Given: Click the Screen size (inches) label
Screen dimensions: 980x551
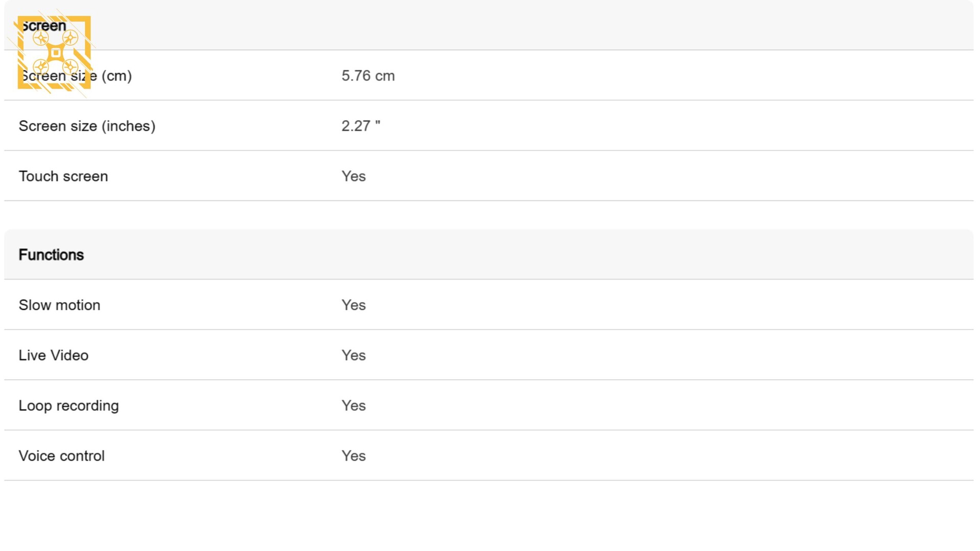Looking at the screenshot, I should click(87, 126).
